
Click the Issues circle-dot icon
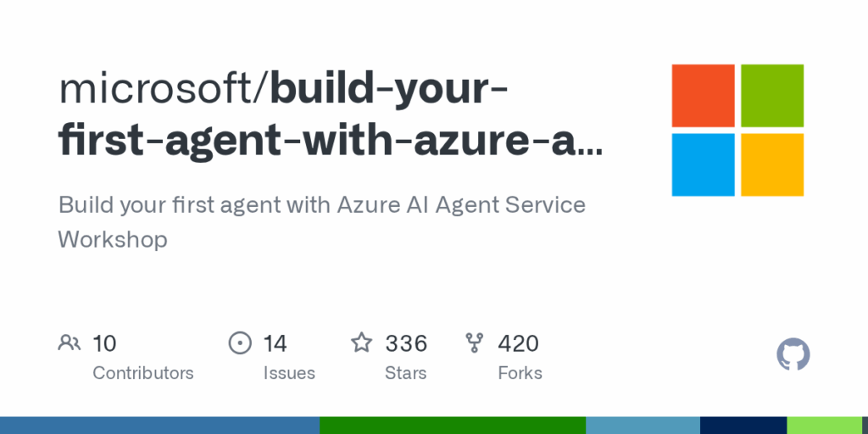coord(240,343)
